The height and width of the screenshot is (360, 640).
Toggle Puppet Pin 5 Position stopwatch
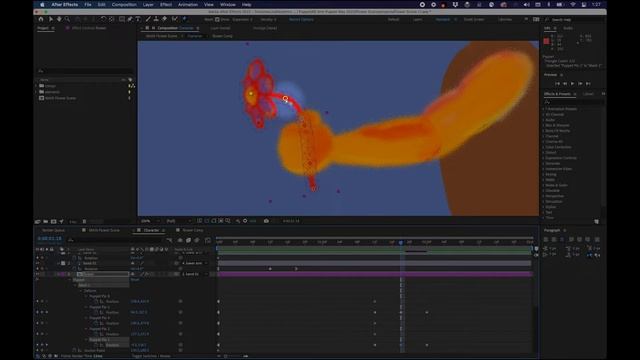click(96, 301)
